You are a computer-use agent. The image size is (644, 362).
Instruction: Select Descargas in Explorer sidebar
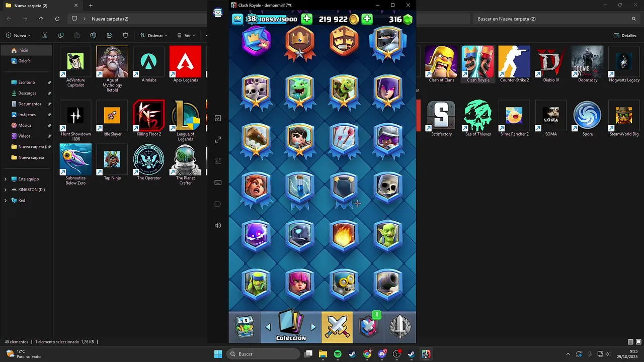(x=27, y=93)
